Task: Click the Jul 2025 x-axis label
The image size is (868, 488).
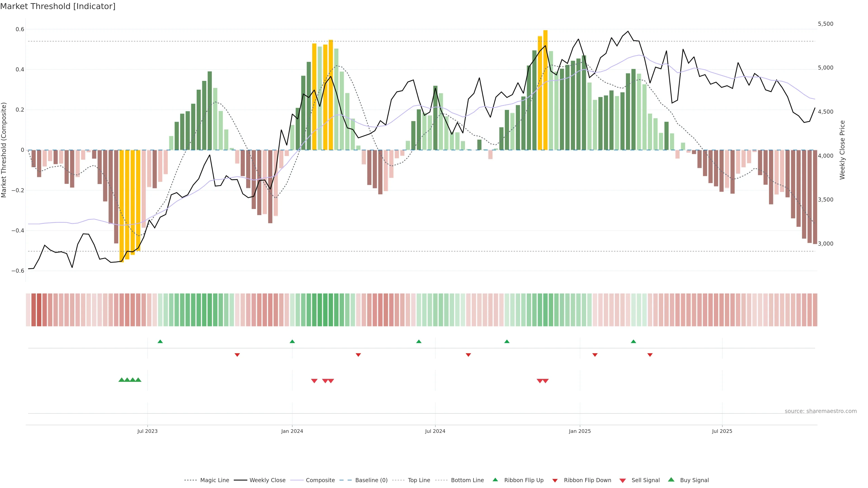Action: click(x=722, y=431)
